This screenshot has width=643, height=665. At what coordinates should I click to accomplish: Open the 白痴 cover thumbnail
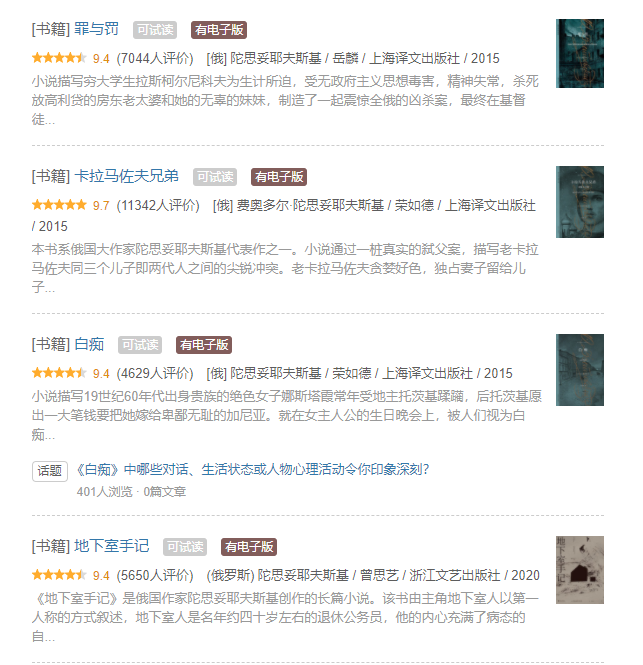pos(580,370)
